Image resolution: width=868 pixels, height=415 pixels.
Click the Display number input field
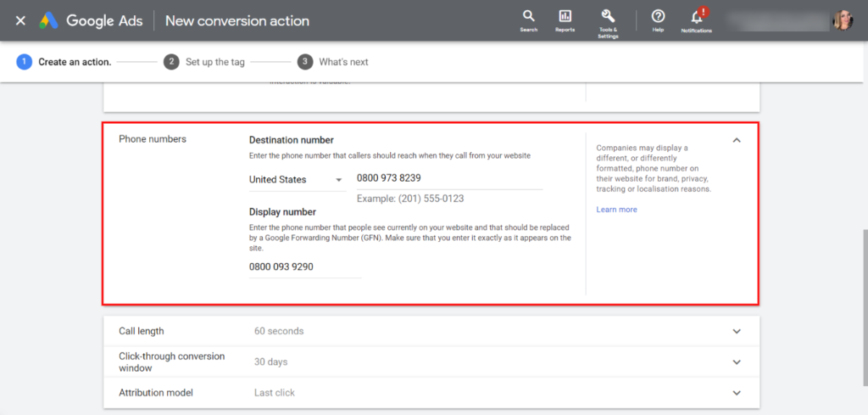pos(304,266)
